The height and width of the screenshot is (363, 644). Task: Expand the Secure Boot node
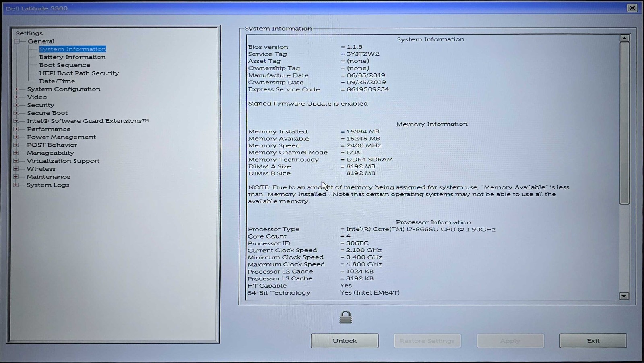click(17, 113)
